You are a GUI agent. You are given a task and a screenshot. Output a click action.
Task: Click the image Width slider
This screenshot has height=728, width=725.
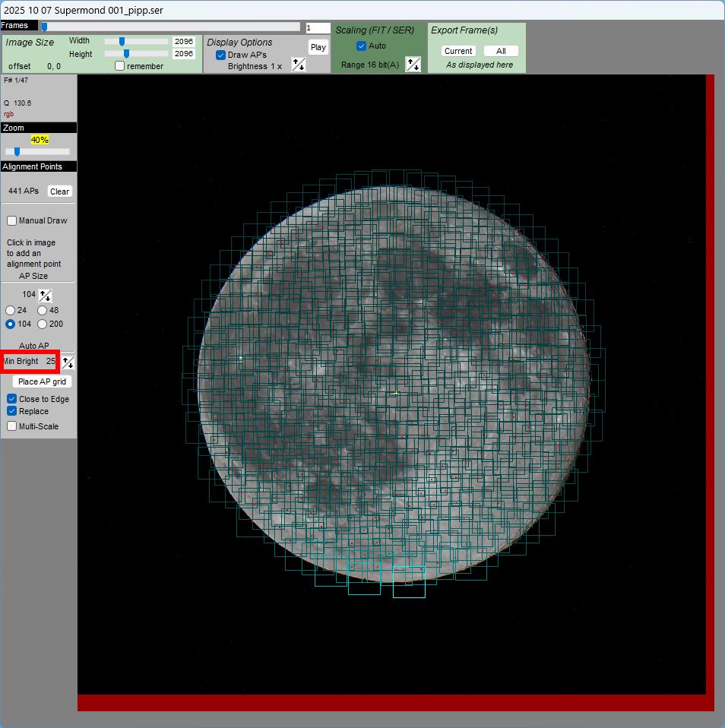point(136,42)
